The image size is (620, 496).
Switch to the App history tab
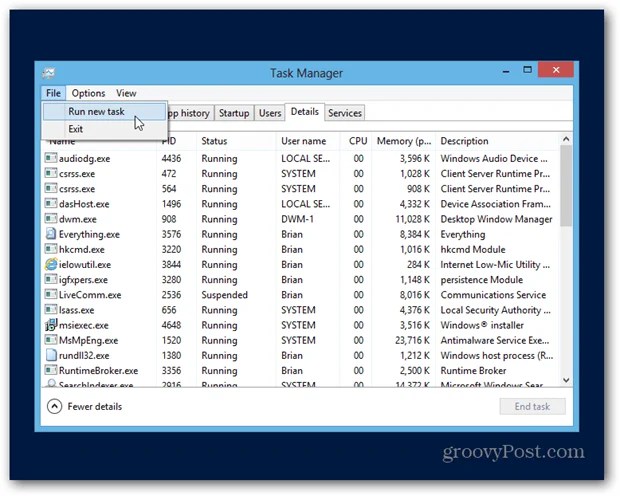tap(191, 113)
